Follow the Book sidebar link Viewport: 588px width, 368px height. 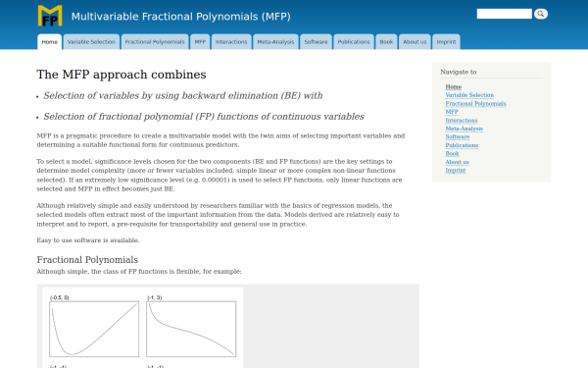coord(452,154)
